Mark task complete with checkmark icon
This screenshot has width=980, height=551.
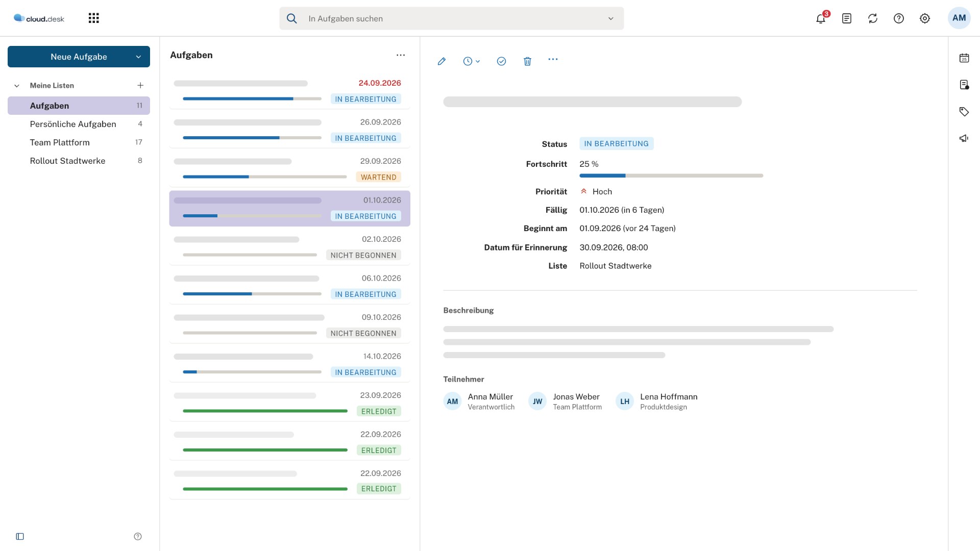pos(501,61)
